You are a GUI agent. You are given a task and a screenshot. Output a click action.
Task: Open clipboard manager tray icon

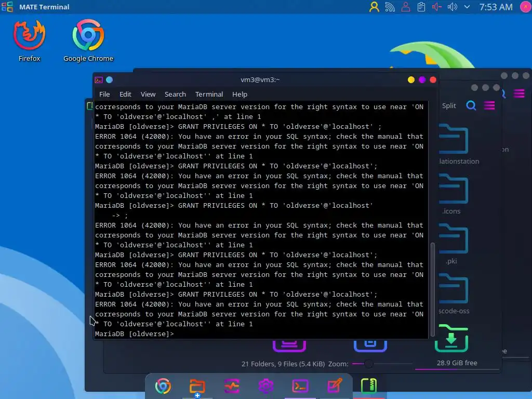(x=421, y=7)
